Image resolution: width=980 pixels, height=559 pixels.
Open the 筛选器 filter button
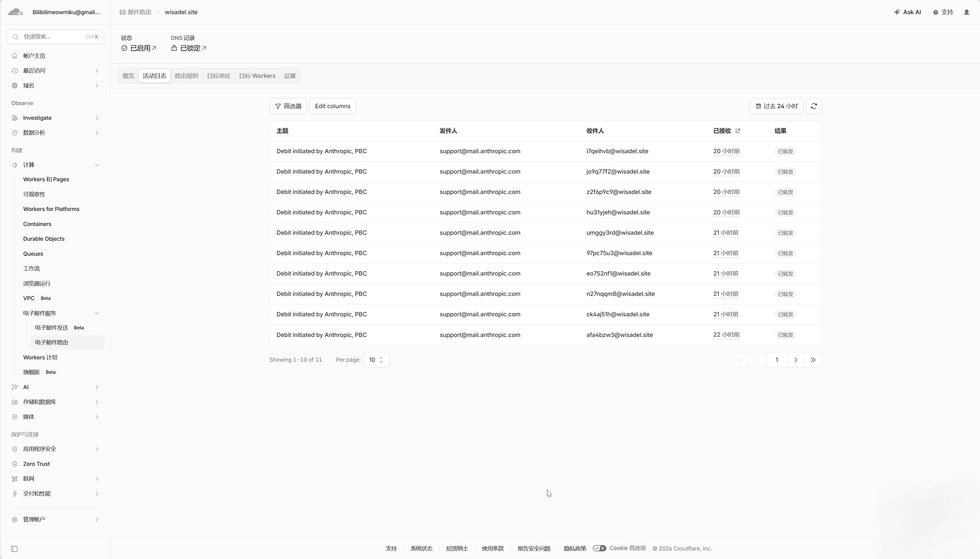point(288,106)
